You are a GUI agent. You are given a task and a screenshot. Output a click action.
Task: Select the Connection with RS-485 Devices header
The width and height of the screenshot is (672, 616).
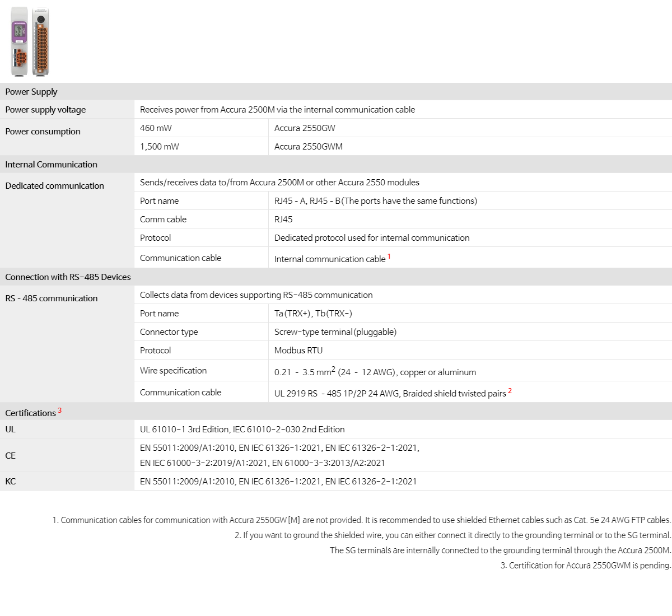(68, 277)
